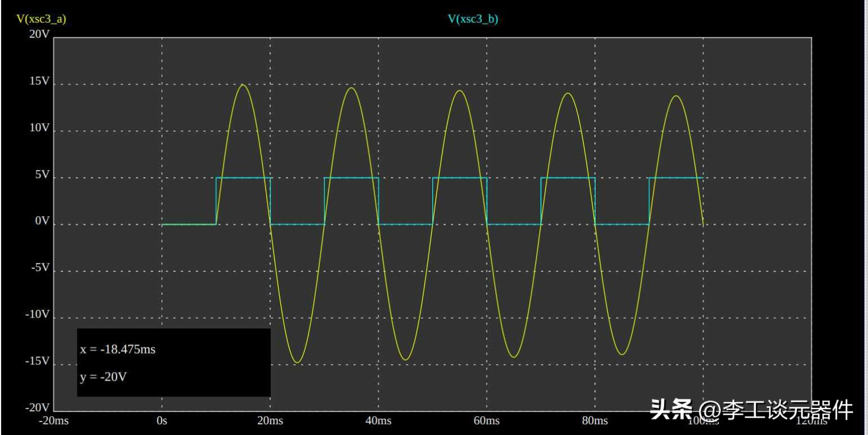The height and width of the screenshot is (435, 868).
Task: Click the 40ms time axis label
Action: [378, 421]
